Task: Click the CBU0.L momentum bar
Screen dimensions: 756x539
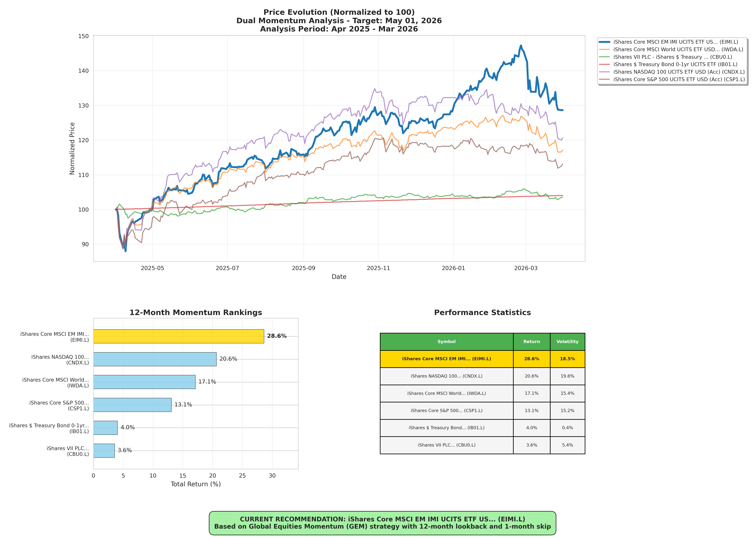Action: point(104,450)
